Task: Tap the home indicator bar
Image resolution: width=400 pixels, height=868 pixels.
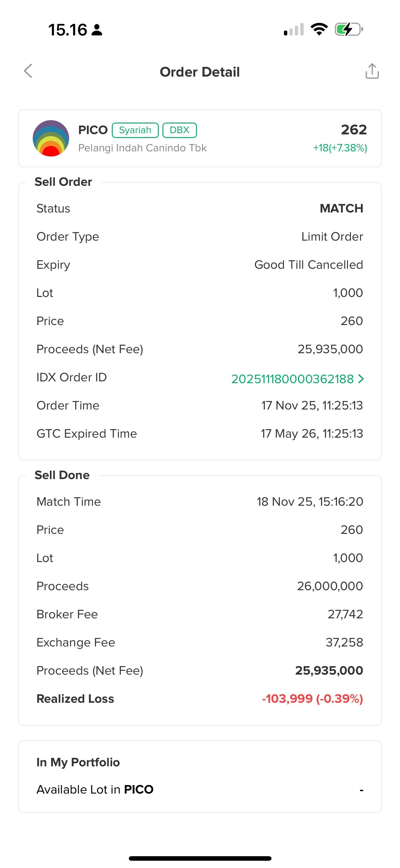Action: coord(200,858)
